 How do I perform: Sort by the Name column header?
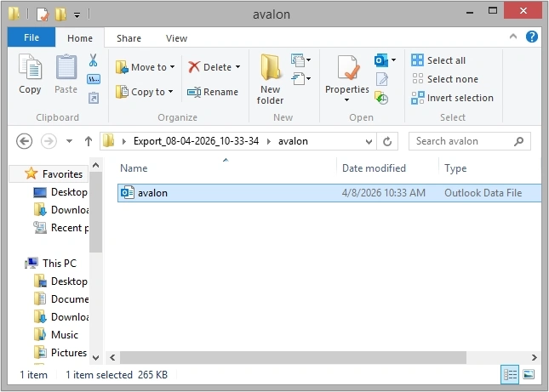point(226,168)
